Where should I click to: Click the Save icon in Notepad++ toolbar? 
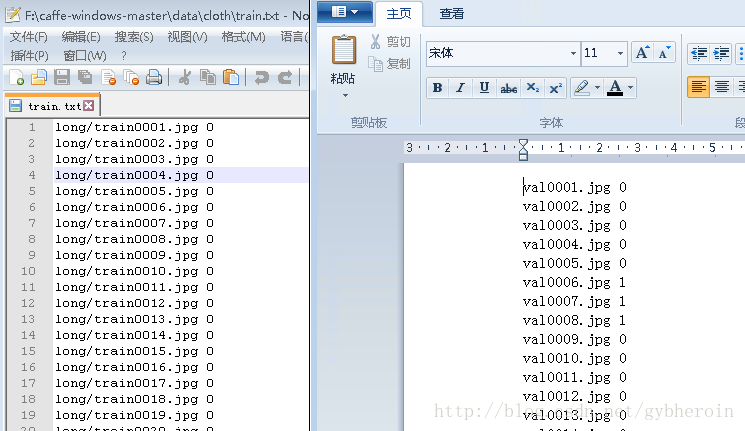[x=62, y=77]
